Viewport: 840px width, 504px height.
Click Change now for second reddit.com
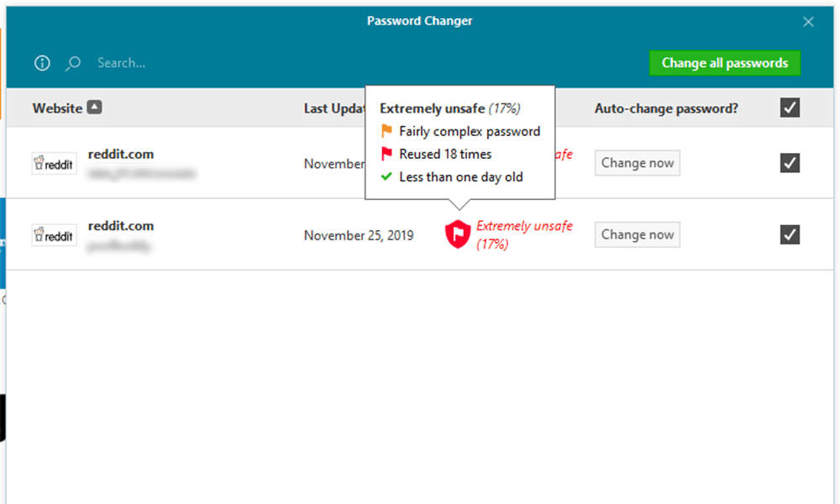coord(638,234)
